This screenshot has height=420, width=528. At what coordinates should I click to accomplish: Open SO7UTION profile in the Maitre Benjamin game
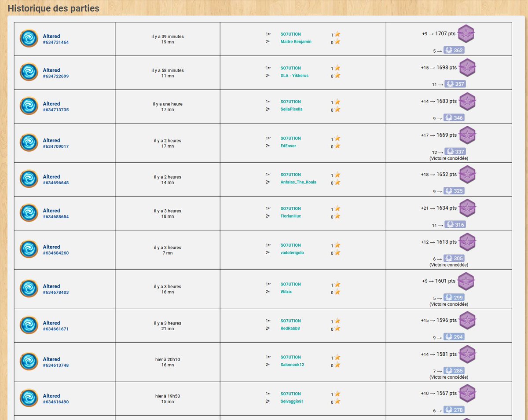[290, 34]
